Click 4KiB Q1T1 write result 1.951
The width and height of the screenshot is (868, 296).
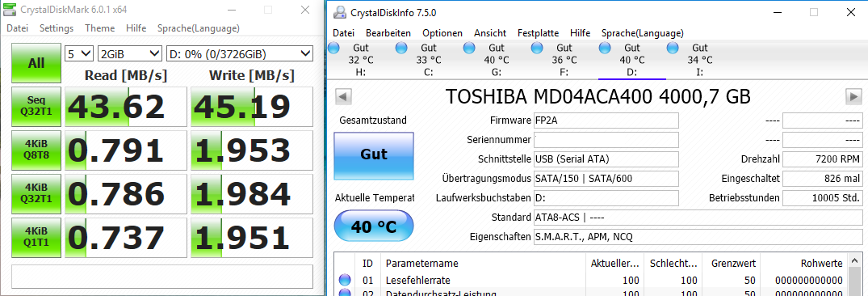(x=252, y=237)
